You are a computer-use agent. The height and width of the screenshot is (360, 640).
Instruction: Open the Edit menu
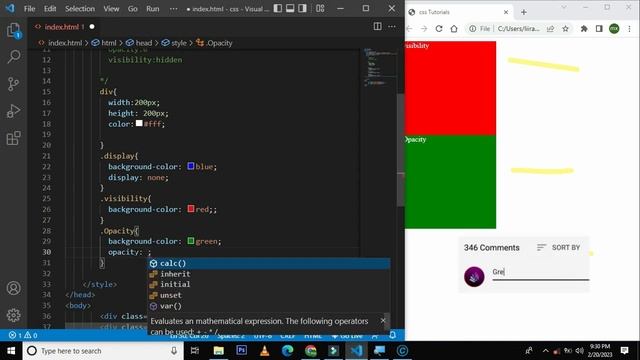point(50,9)
